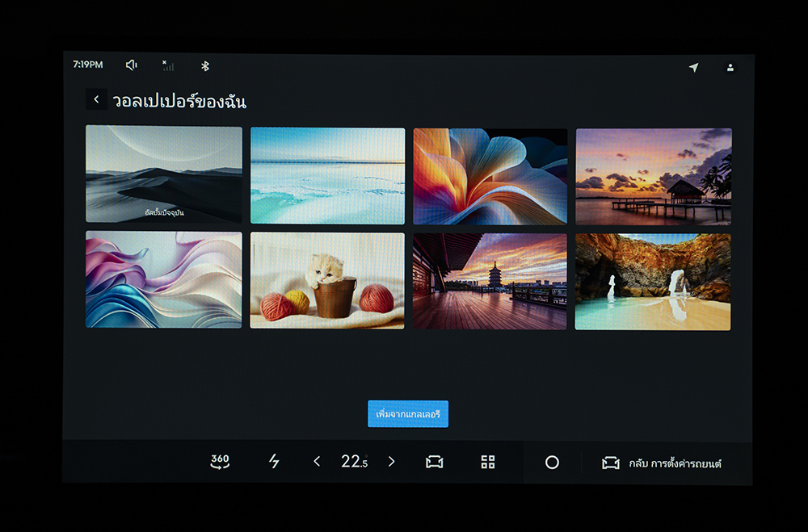Open the apps grid menu
The image size is (808, 532).
(x=488, y=462)
